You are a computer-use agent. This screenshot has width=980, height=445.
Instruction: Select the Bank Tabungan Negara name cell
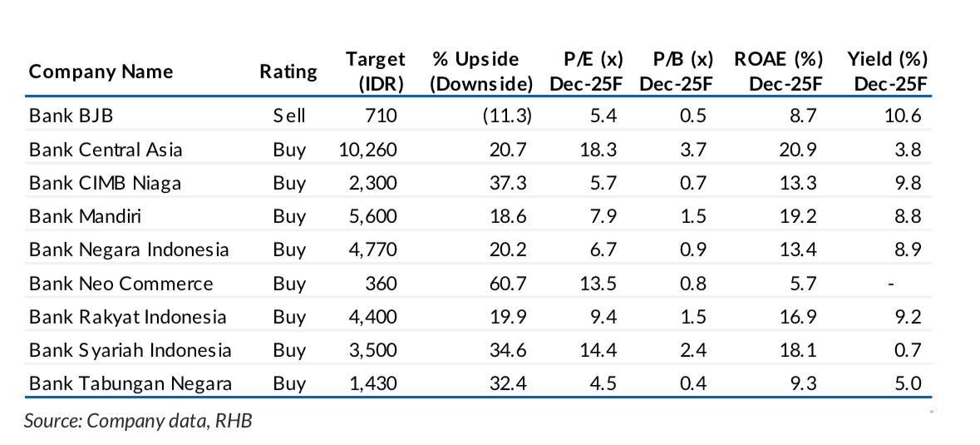click(130, 383)
